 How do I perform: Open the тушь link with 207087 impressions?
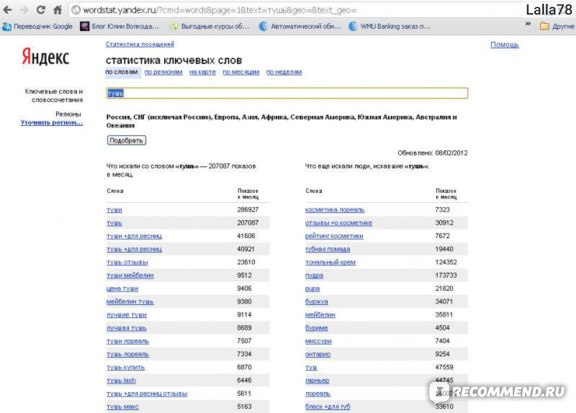(x=114, y=223)
